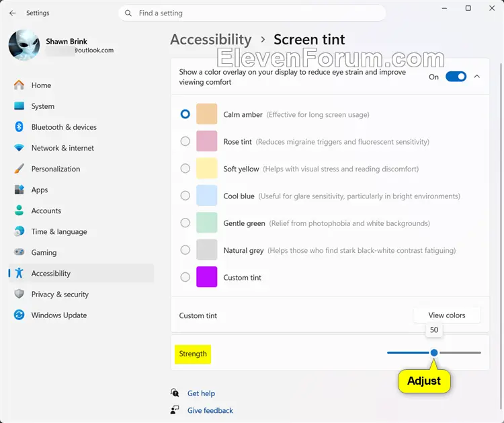Click the Privacy shield icon

(19, 294)
